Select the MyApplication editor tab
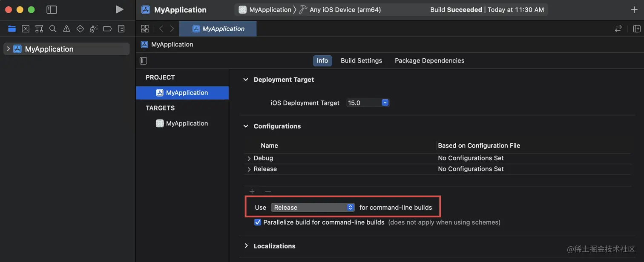This screenshot has width=644, height=262. point(218,28)
